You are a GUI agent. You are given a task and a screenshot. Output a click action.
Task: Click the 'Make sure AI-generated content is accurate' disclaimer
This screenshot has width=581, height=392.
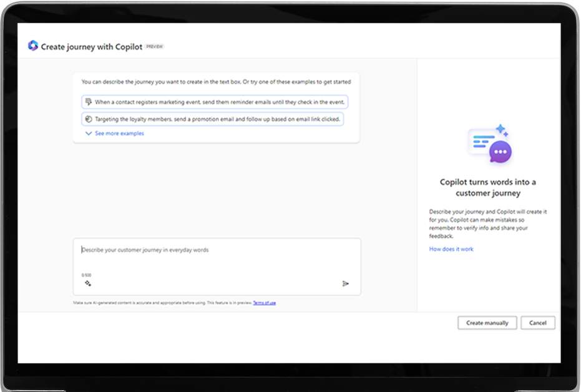162,303
